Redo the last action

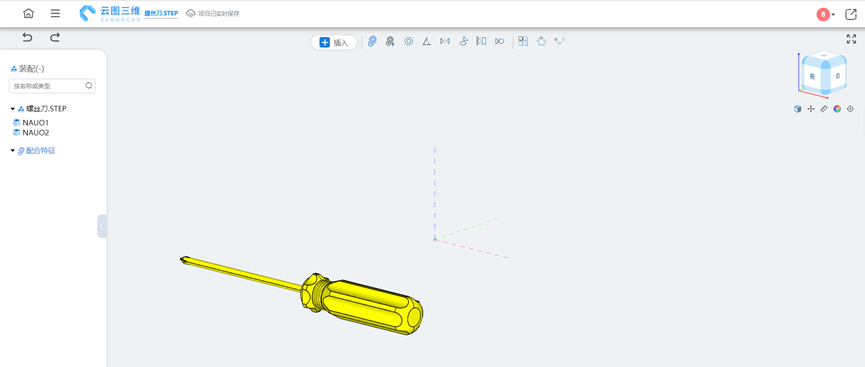click(55, 38)
